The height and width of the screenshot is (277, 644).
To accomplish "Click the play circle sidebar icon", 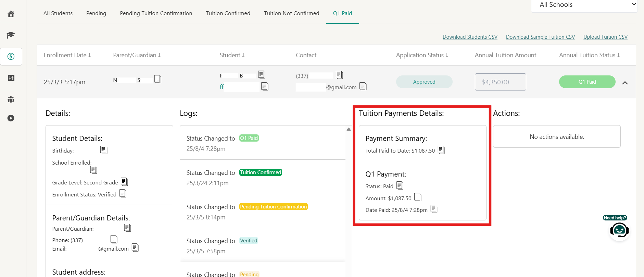I will coord(11,118).
